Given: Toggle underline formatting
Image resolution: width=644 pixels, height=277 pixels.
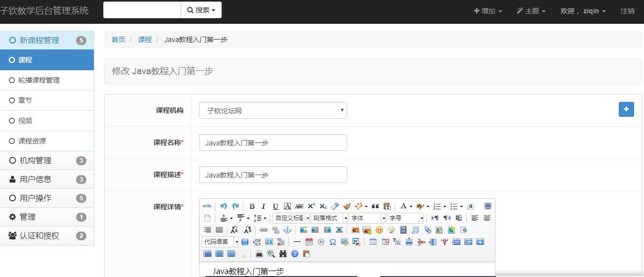Looking at the screenshot, I should [276, 206].
